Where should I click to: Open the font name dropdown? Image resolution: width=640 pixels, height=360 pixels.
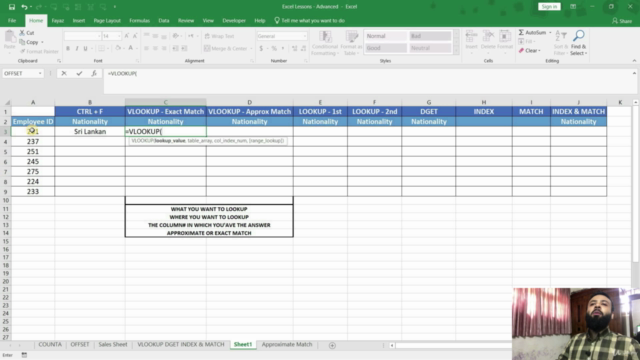99,36
